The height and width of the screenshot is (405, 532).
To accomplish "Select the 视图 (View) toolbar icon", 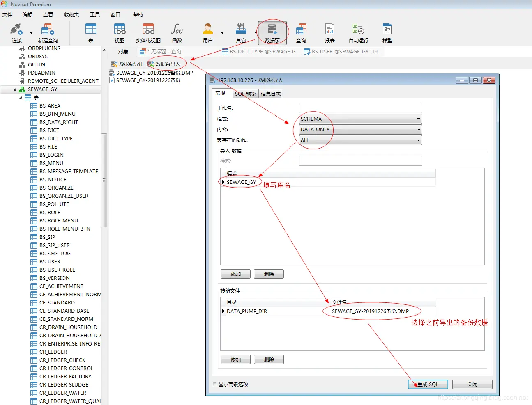I will point(120,30).
